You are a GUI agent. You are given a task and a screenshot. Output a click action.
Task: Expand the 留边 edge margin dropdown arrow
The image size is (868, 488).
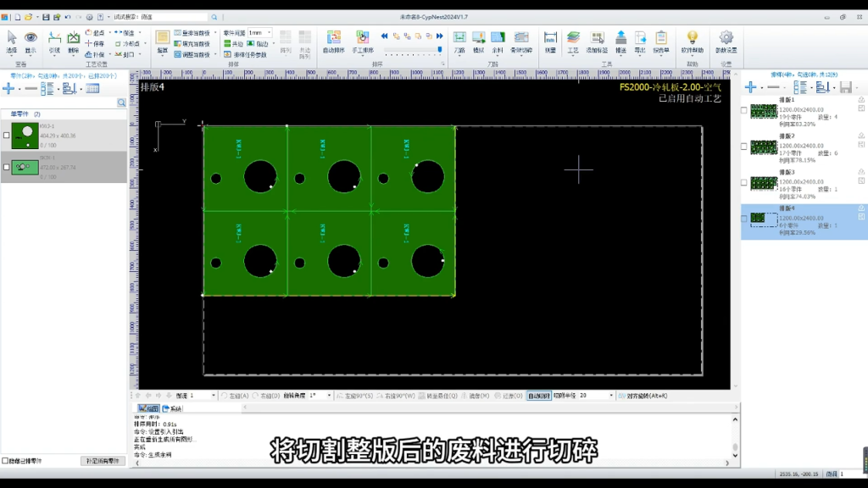point(274,44)
